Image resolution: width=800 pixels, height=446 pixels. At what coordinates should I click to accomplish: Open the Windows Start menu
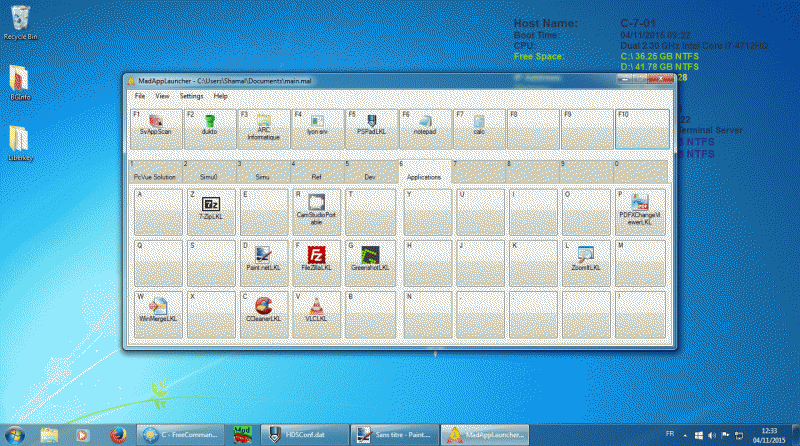[x=15, y=435]
